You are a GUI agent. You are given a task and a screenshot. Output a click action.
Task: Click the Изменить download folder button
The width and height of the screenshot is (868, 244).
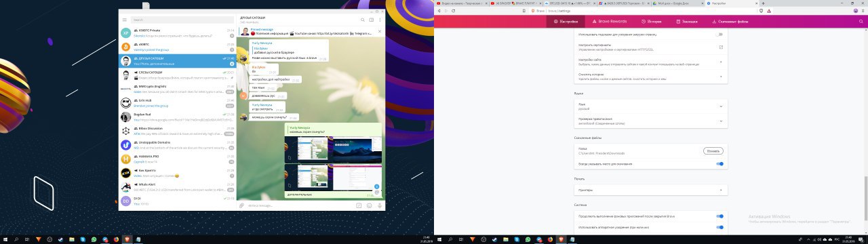point(713,151)
